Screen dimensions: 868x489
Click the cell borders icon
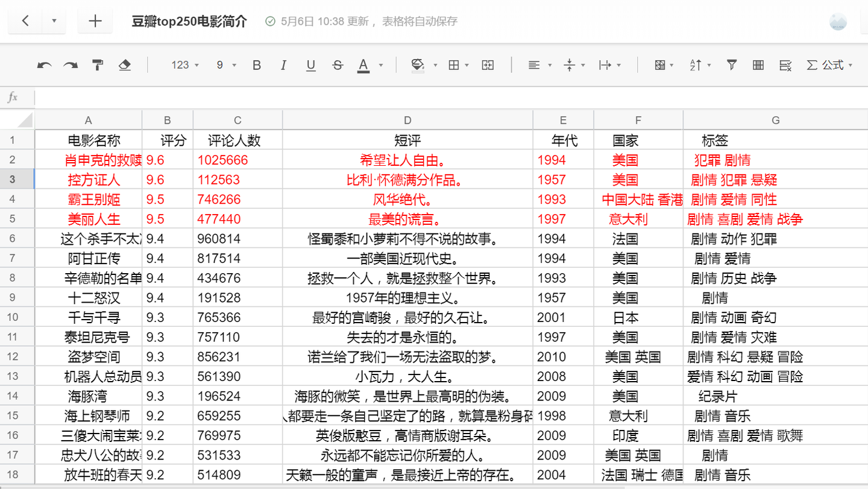[454, 65]
